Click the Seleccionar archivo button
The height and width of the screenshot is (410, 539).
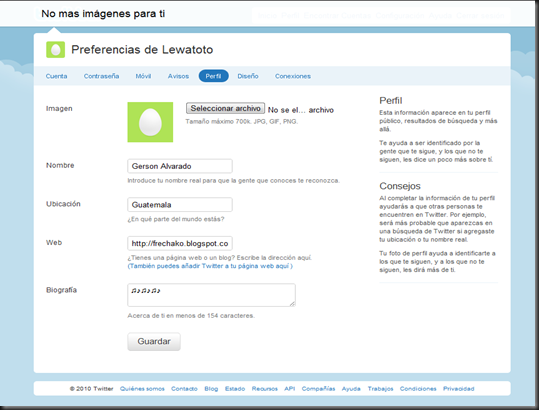226,108
